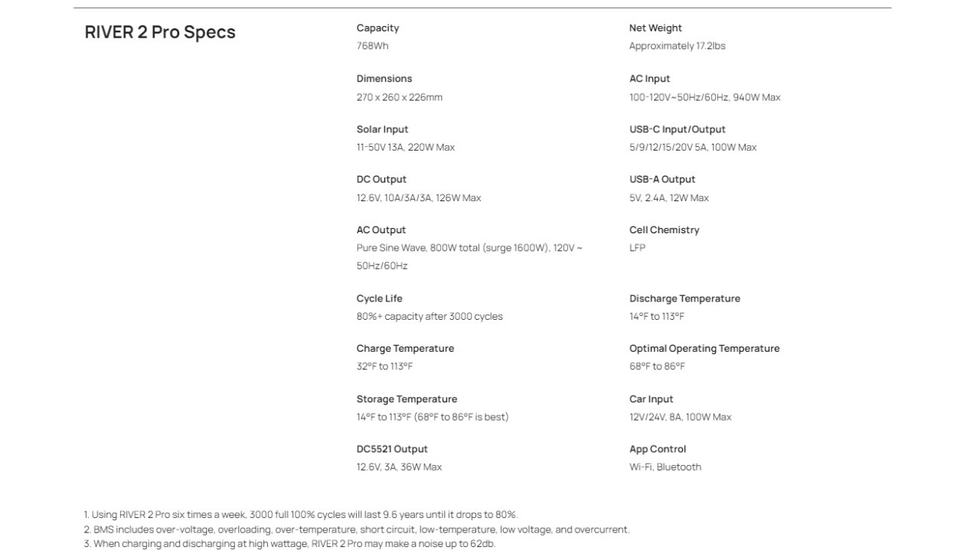Click the USB-C Input/Output label
Image resolution: width=980 pixels, height=550 pixels.
[677, 129]
